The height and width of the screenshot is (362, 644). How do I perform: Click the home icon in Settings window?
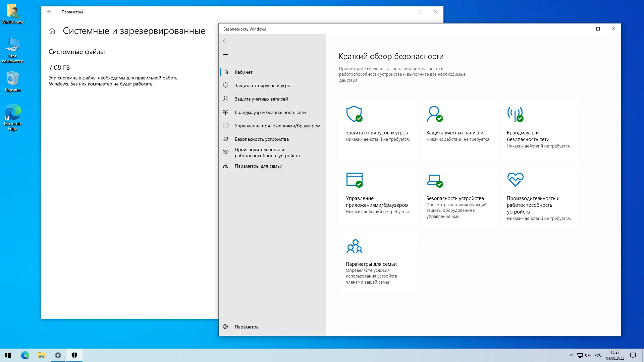(52, 31)
